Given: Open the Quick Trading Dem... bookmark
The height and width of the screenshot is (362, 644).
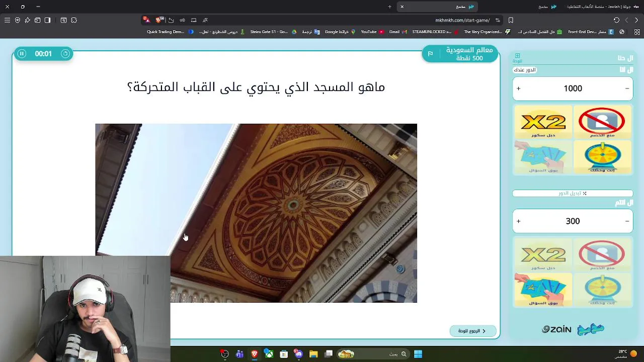Looking at the screenshot, I should click(170, 32).
